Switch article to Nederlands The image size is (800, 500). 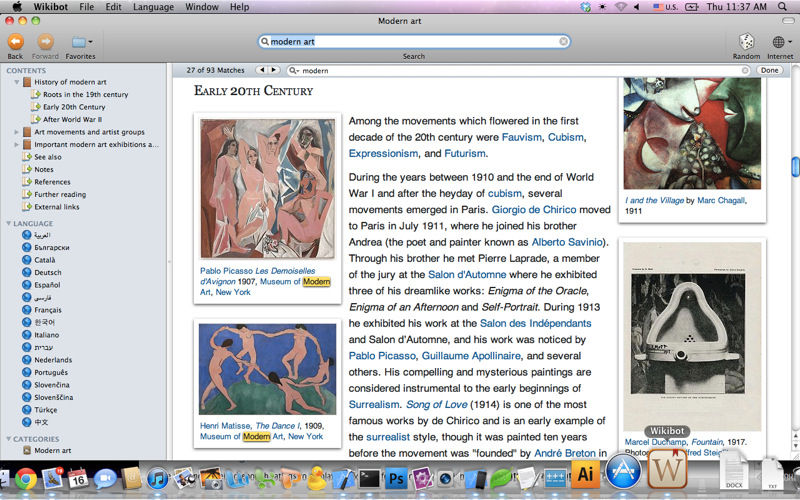coord(53,360)
